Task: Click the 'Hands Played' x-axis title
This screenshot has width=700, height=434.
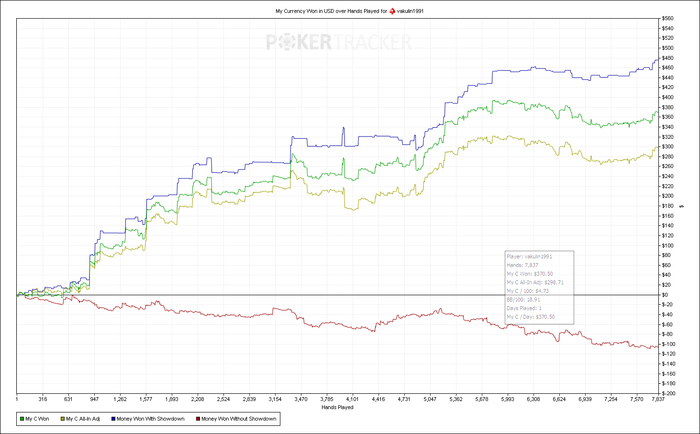Action: pyautogui.click(x=338, y=407)
